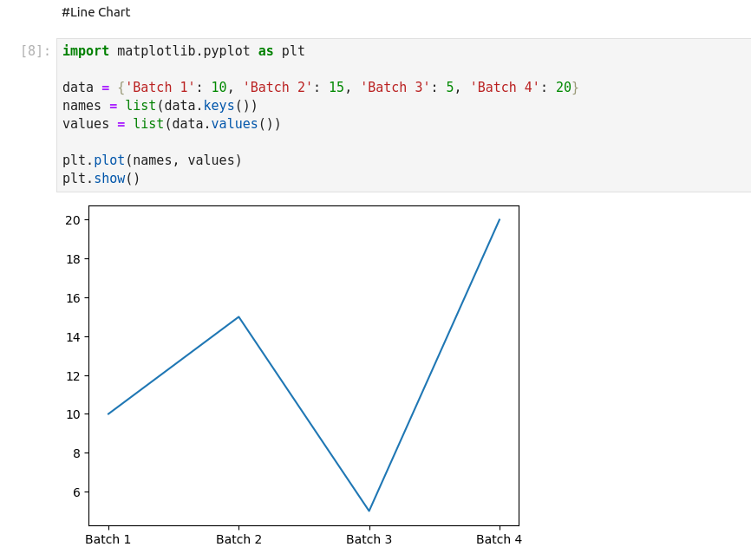
Task: Click the line's endpoint at Batch 4
Action: click(x=500, y=219)
